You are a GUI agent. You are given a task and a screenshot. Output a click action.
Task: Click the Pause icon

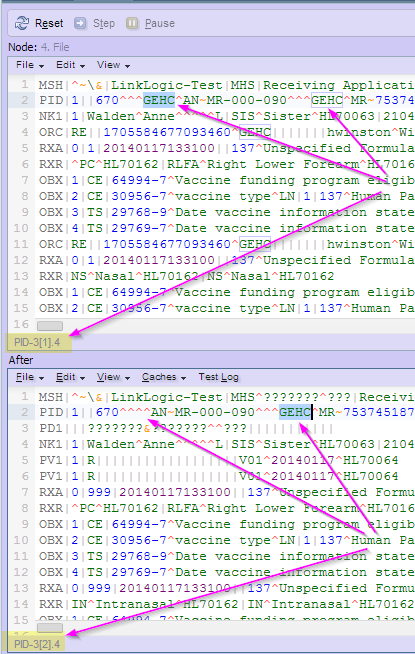tap(132, 23)
